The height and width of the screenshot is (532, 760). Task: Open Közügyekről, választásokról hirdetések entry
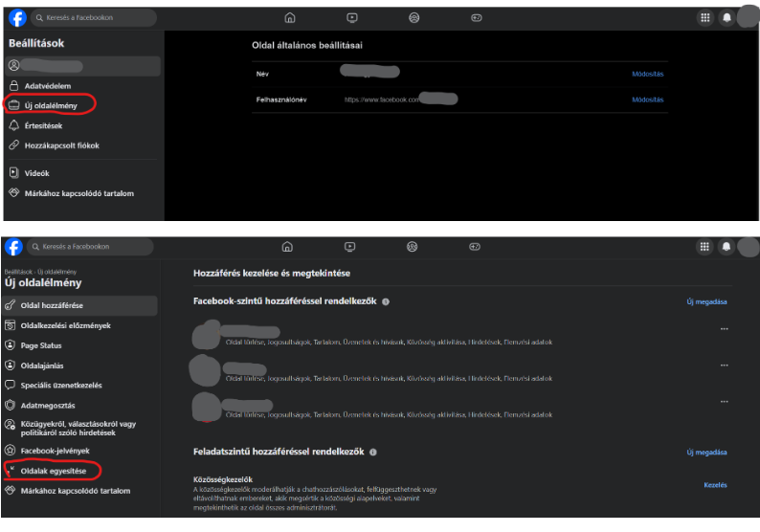(80, 429)
